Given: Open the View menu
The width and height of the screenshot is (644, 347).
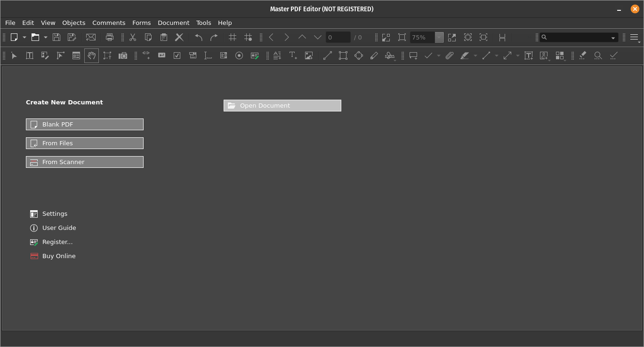Looking at the screenshot, I should [48, 23].
